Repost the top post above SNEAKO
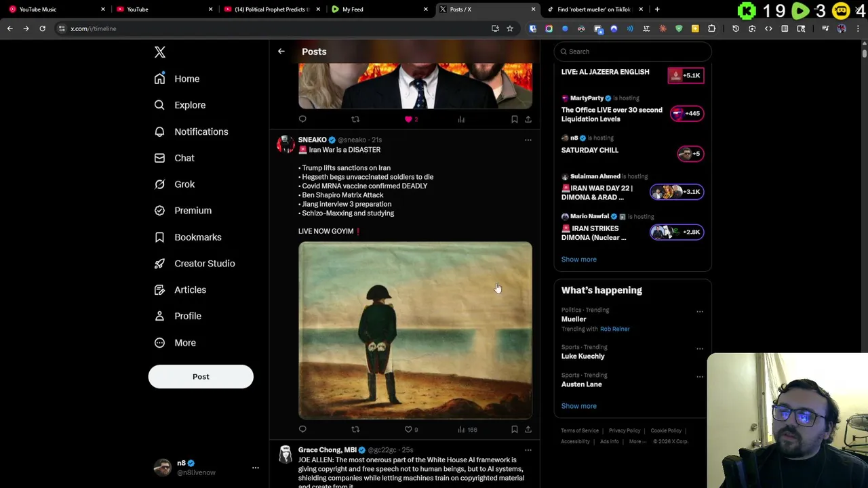 pyautogui.click(x=355, y=119)
